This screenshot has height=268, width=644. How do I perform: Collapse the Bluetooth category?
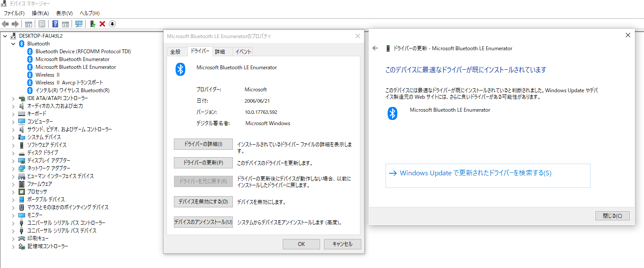point(13,44)
